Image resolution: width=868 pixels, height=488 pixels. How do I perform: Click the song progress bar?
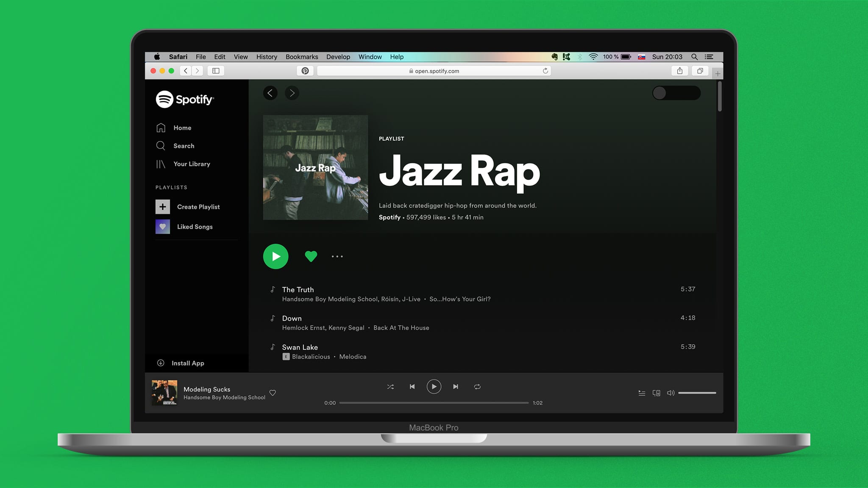click(x=434, y=403)
